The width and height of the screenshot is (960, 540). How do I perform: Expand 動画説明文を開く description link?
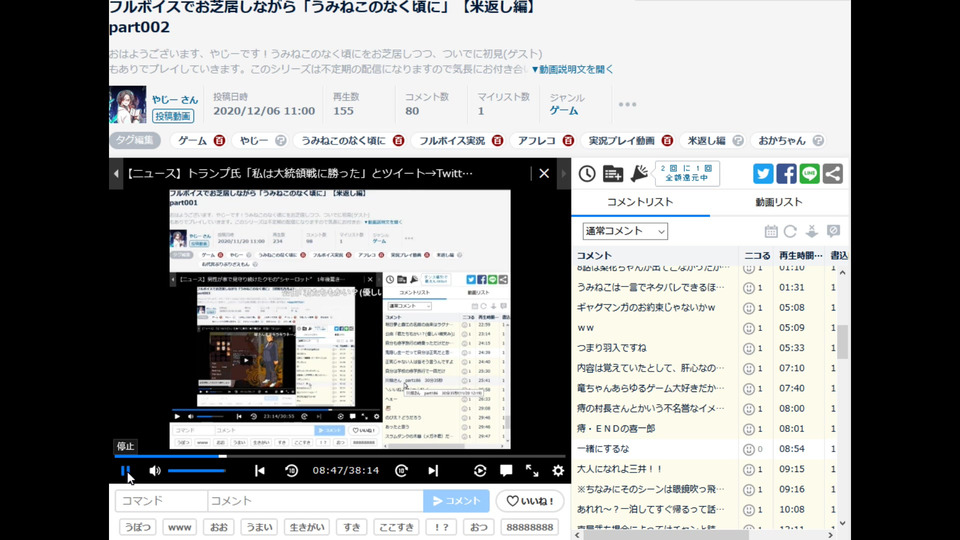pyautogui.click(x=572, y=69)
